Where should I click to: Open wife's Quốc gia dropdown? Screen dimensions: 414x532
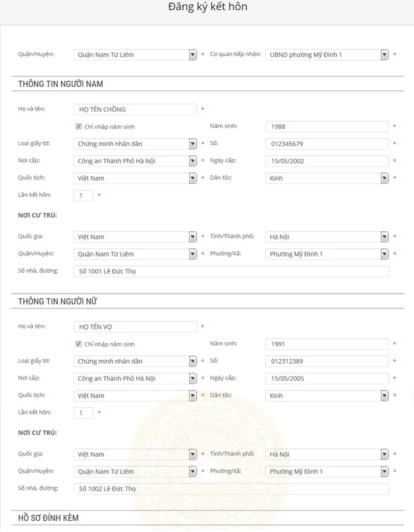coord(135,454)
